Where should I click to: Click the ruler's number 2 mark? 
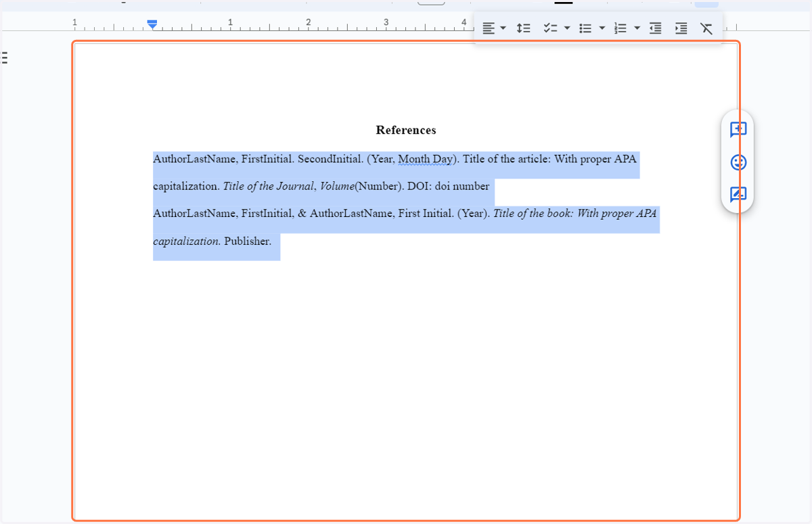[x=308, y=22]
